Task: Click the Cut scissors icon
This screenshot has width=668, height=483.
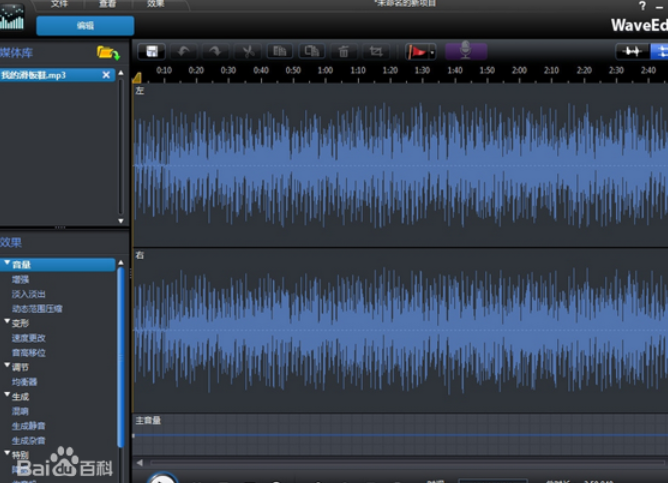Action: pyautogui.click(x=248, y=52)
